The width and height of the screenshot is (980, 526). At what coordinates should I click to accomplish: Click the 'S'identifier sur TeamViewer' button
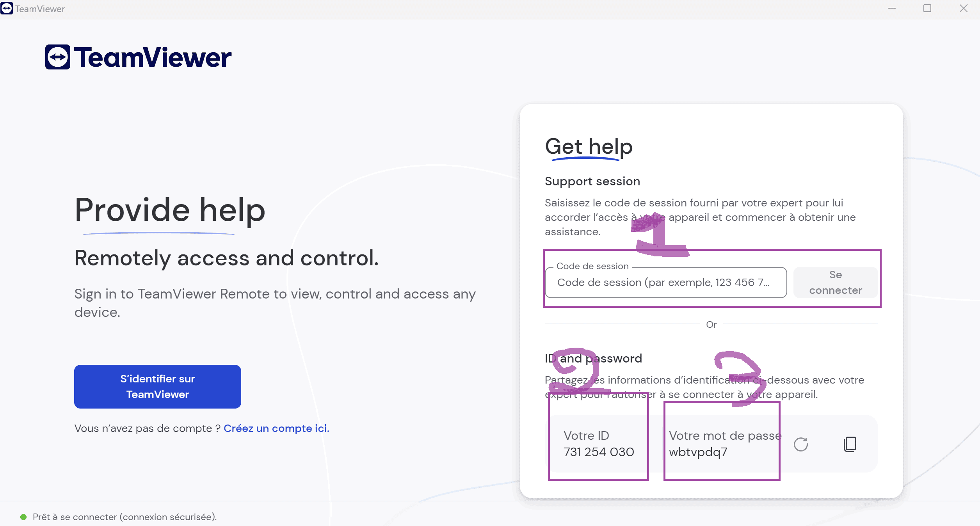point(158,386)
